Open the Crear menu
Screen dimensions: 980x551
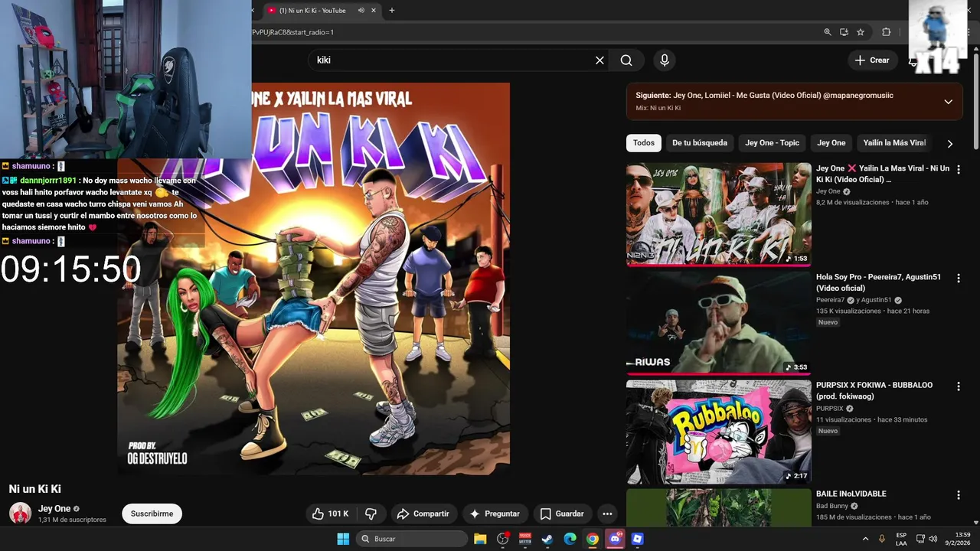tap(872, 60)
